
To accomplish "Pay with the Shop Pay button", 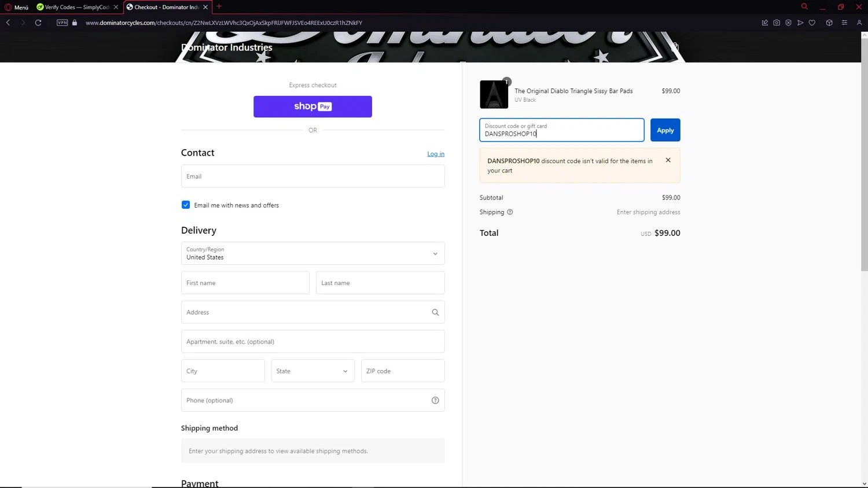I will 312,106.
